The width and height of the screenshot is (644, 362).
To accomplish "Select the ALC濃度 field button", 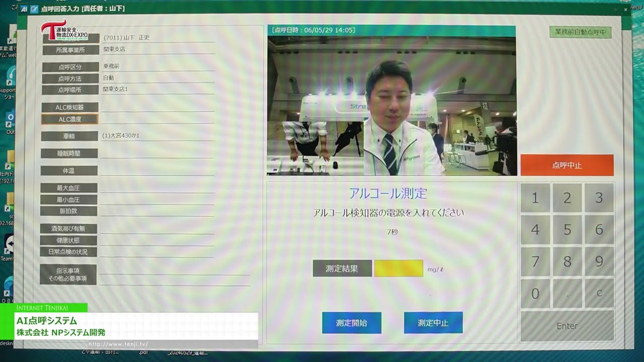I will coord(70,119).
